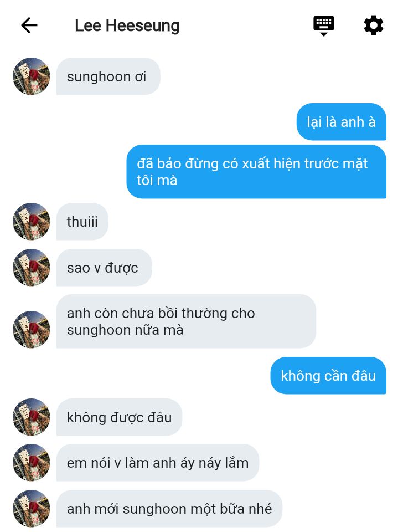Tap avatar next to 'không được đâu'
This screenshot has height=532, width=398.
pyautogui.click(x=31, y=417)
